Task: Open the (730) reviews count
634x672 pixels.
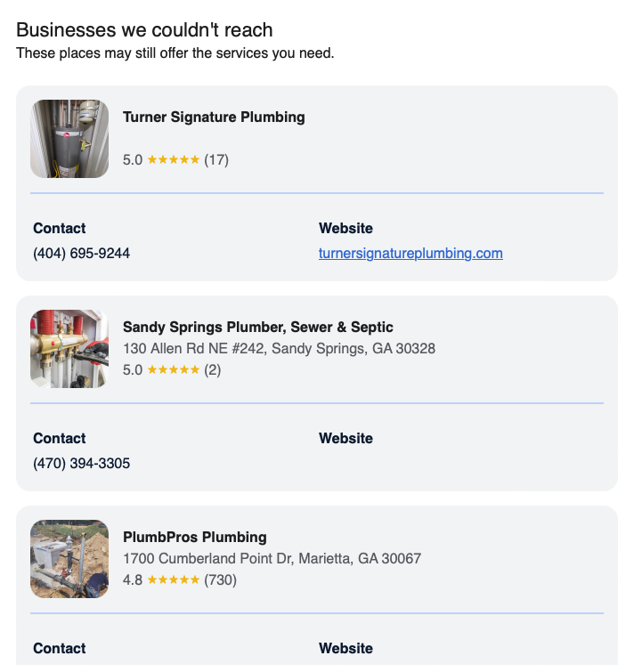Action: [220, 580]
